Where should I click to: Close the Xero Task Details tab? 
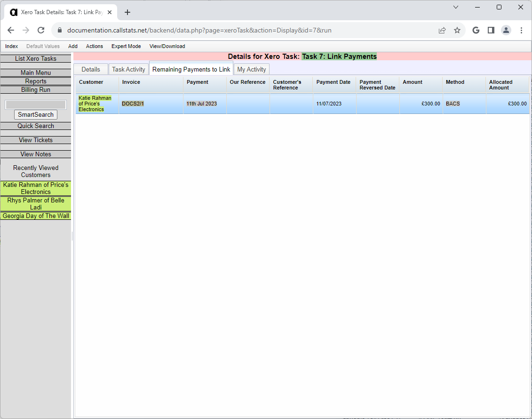coord(110,12)
